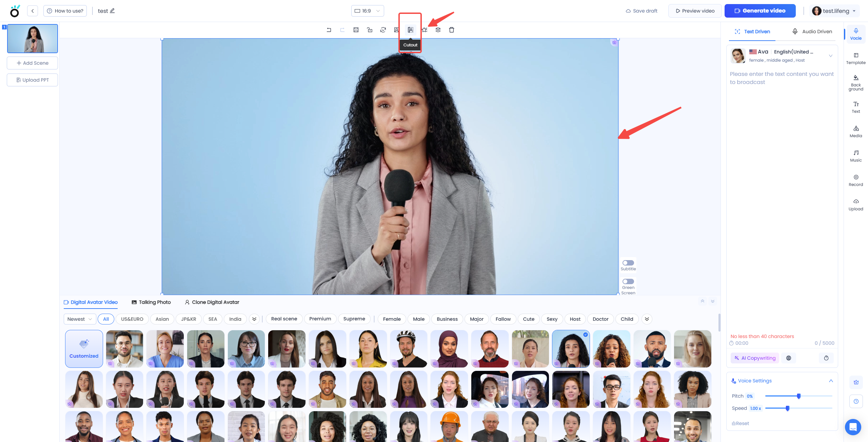Expand the Ava voice selector

(830, 56)
